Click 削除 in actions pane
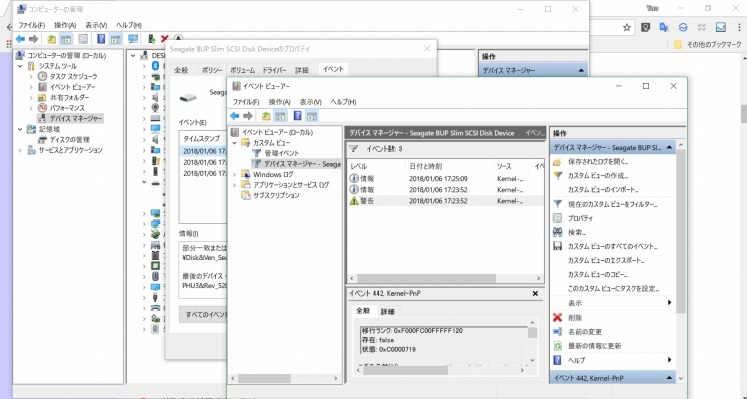Screen dimensions: 747x399 (575, 318)
